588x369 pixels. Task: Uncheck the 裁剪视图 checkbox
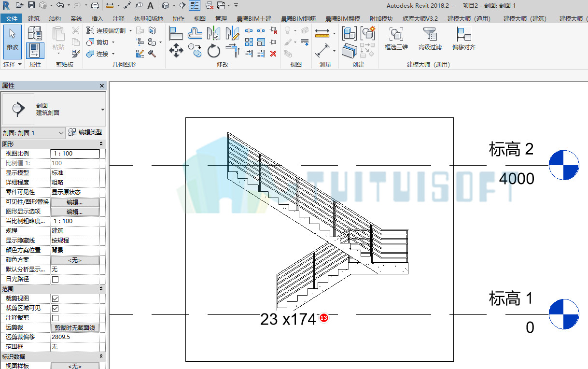click(x=55, y=298)
